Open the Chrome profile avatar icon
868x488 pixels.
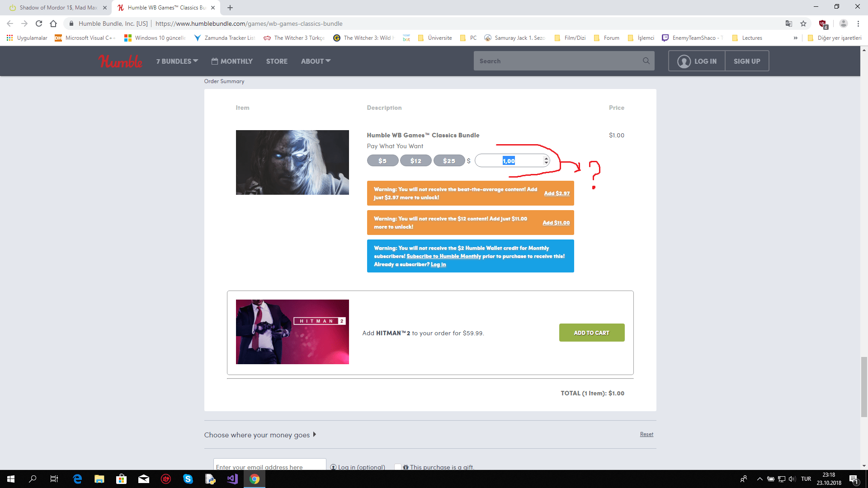[843, 23]
